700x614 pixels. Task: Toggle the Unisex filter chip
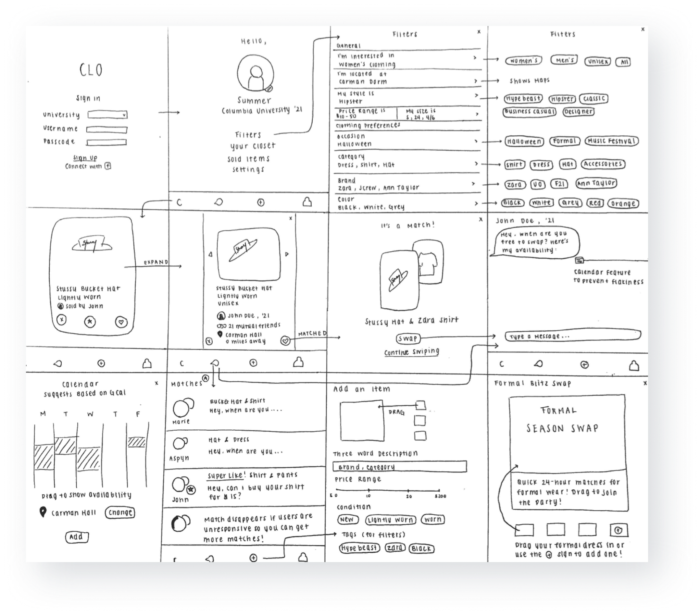(x=598, y=62)
